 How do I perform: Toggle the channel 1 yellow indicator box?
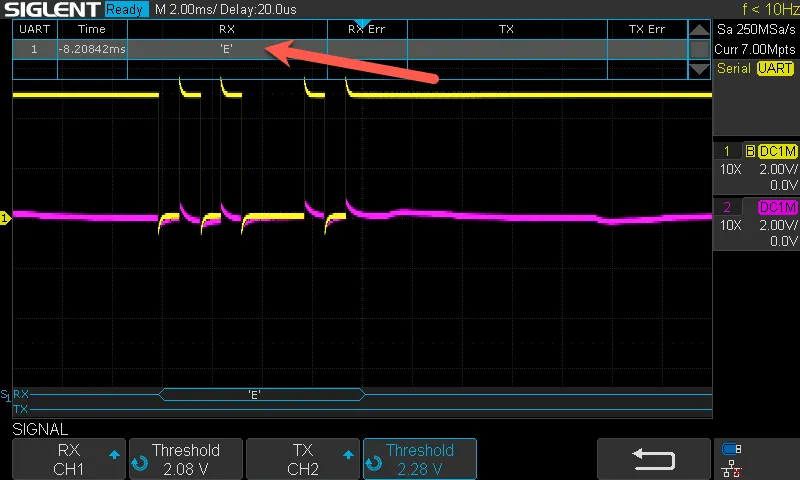(x=726, y=151)
